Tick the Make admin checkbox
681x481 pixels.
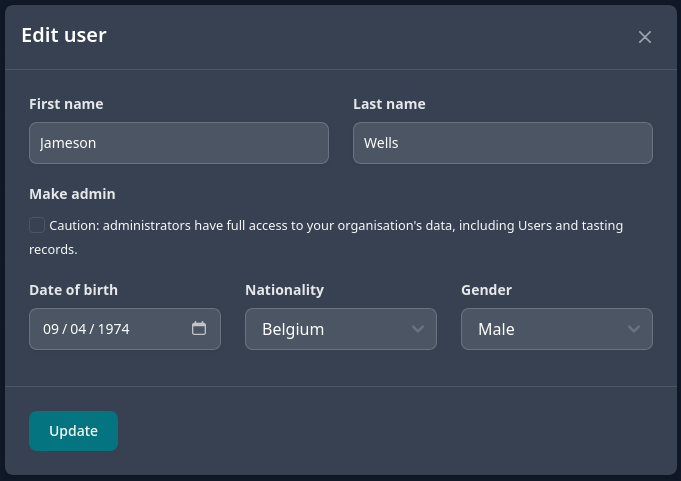coord(37,225)
